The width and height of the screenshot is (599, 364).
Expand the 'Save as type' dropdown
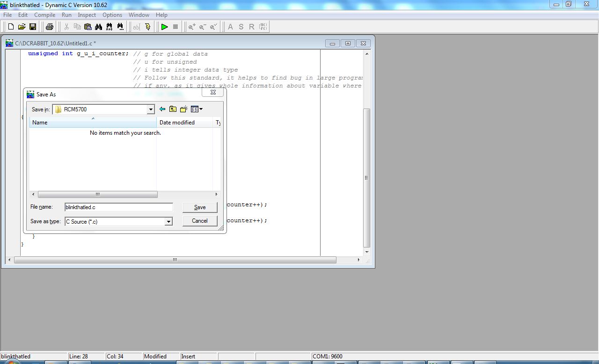click(x=168, y=222)
